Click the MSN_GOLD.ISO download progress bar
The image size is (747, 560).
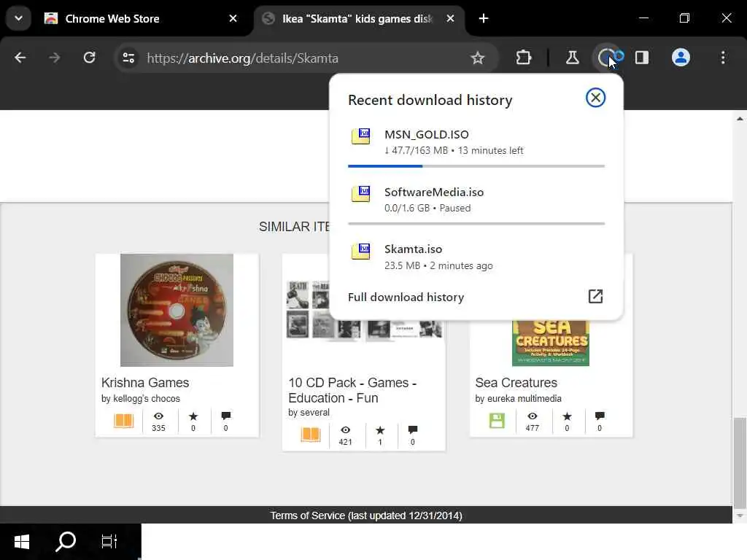(476, 166)
